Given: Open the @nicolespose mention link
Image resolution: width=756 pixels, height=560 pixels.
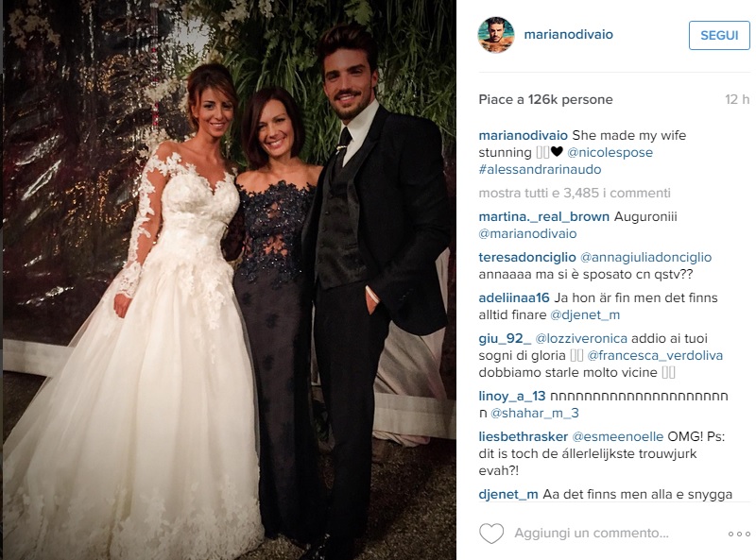Looking at the screenshot, I should pos(610,153).
